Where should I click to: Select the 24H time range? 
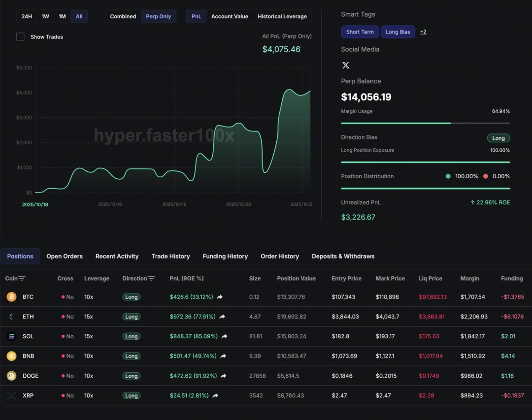click(27, 16)
